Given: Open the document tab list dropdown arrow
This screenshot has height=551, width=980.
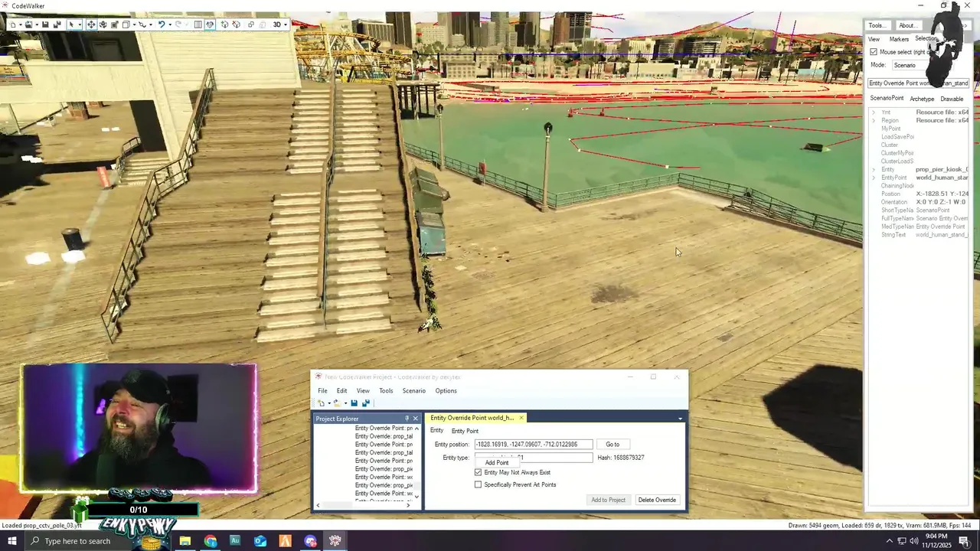Looking at the screenshot, I should 680,419.
